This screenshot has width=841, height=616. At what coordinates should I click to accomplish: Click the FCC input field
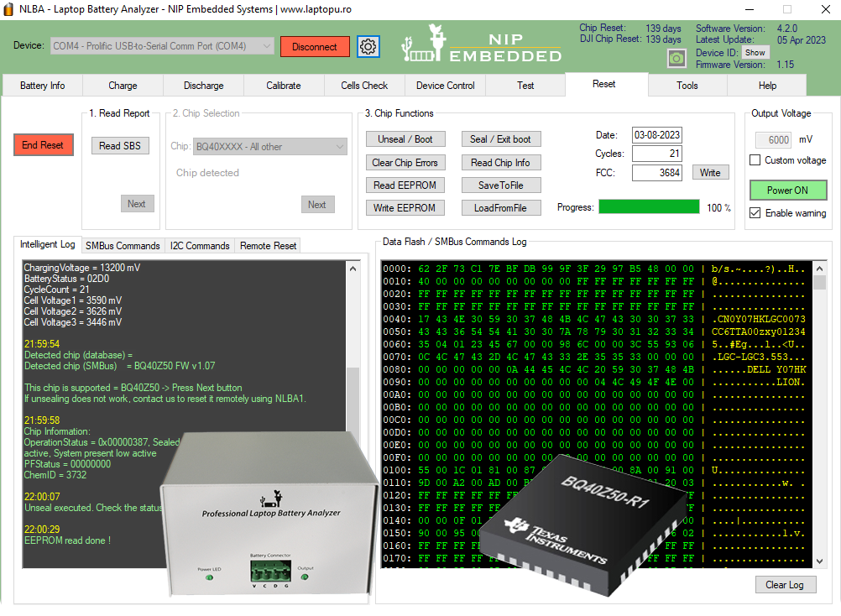click(x=657, y=173)
